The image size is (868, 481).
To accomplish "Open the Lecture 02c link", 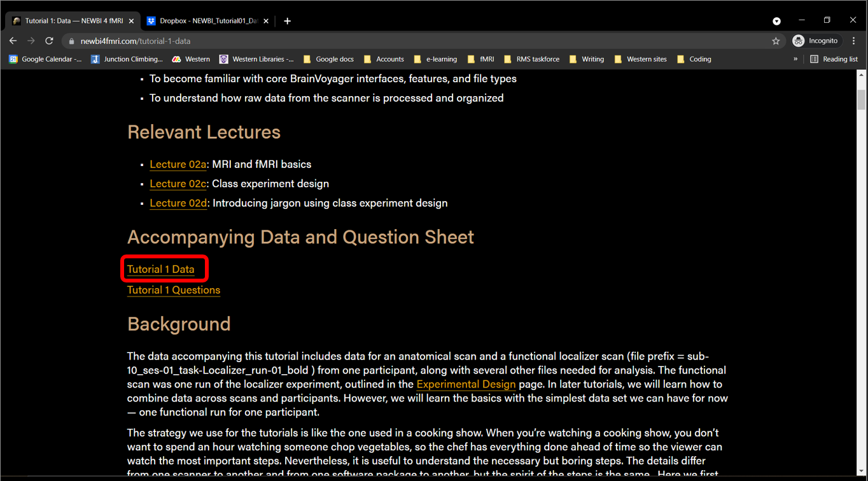I will (178, 184).
